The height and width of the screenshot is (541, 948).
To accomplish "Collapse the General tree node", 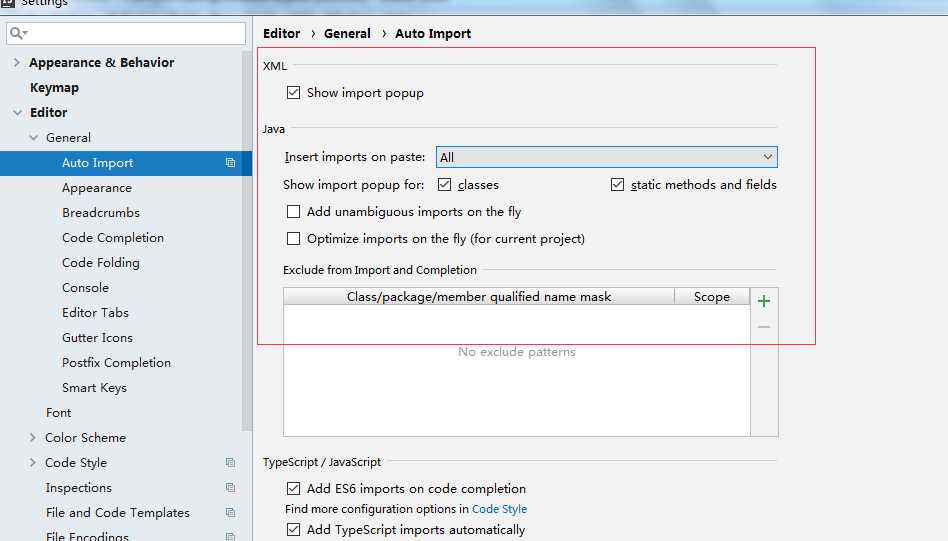I will click(x=33, y=138).
